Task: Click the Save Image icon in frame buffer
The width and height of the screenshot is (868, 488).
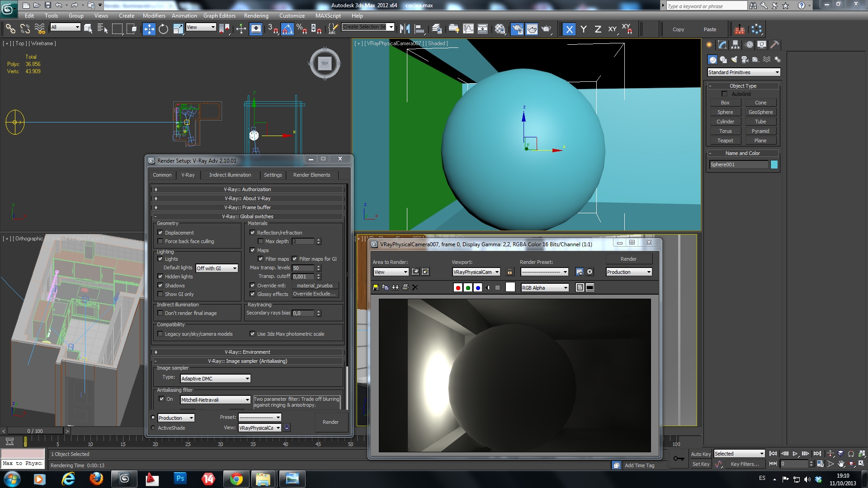Action: 375,287
